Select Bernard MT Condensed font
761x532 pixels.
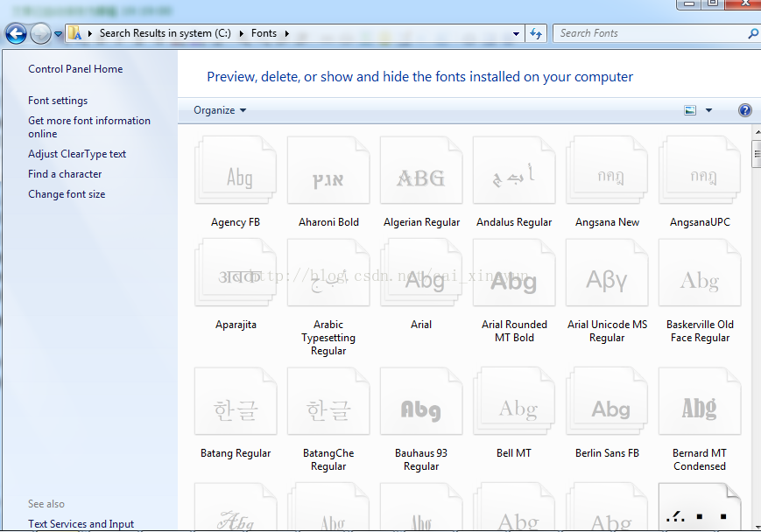[700, 420]
